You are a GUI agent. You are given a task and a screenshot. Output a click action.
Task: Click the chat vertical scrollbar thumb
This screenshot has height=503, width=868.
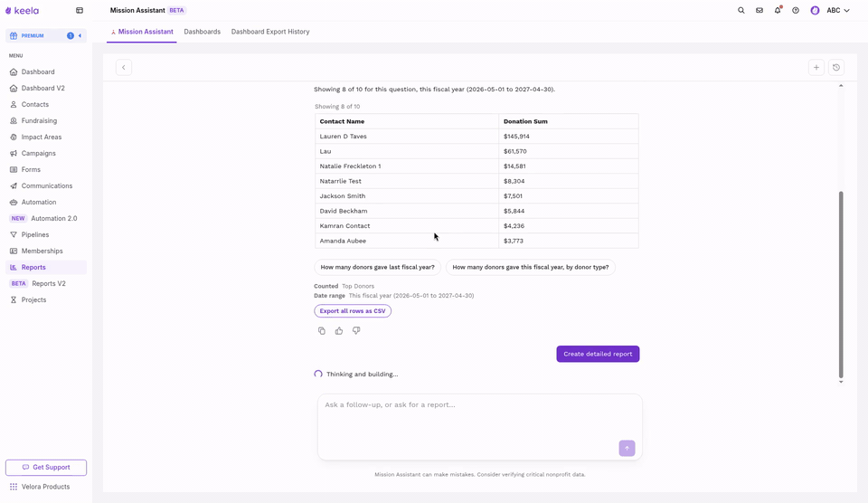841,284
